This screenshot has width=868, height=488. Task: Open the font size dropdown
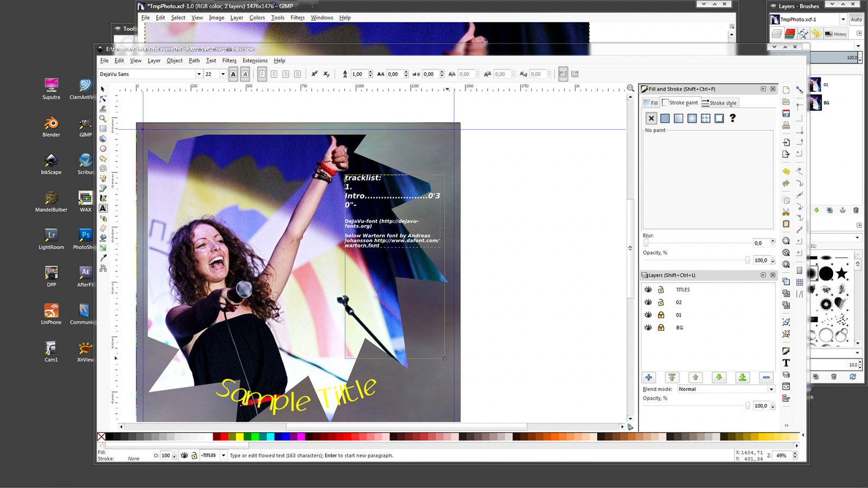(x=223, y=74)
